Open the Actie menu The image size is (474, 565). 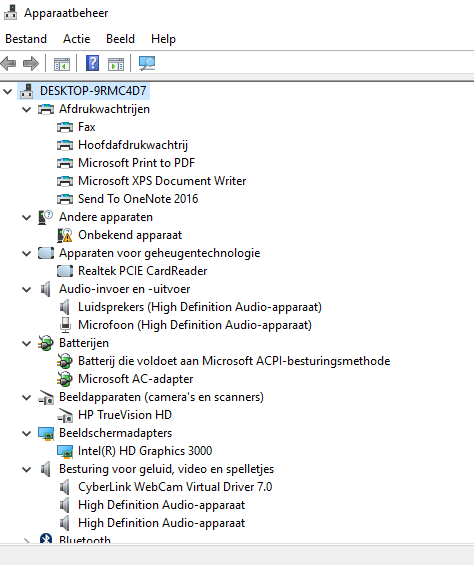pos(76,39)
